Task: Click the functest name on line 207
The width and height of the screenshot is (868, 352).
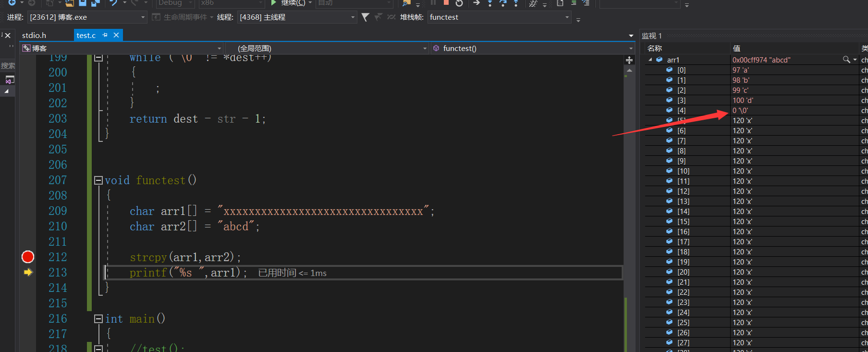Action: click(x=160, y=180)
